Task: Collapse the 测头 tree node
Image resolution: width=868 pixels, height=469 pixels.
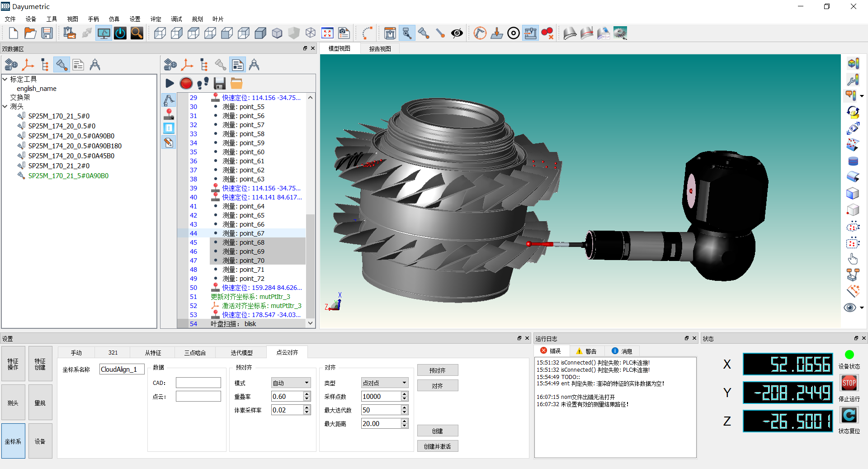Action: 5,106
